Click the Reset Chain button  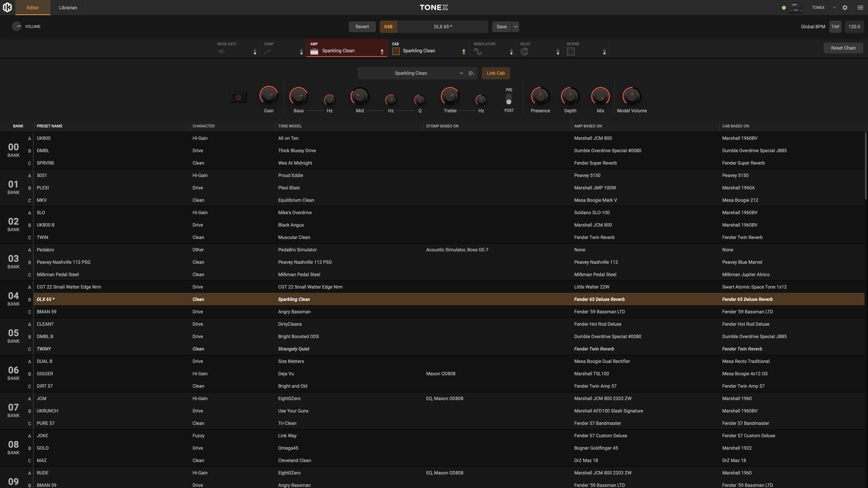pos(843,48)
